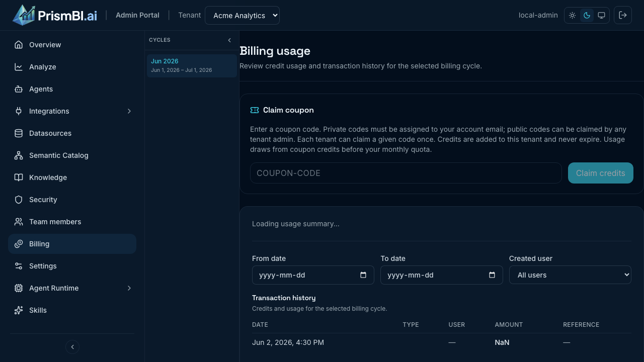Click the Settings sliders icon
Image resolution: width=644 pixels, height=362 pixels.
[x=19, y=266]
